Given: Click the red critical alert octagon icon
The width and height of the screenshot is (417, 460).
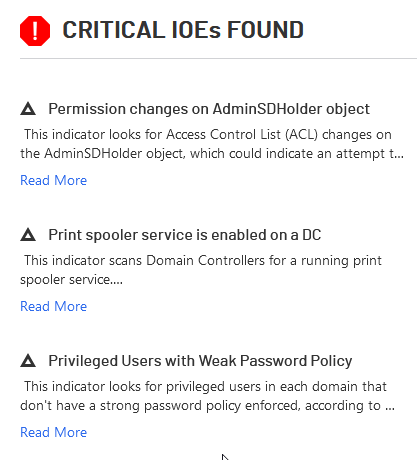Looking at the screenshot, I should coord(35,31).
